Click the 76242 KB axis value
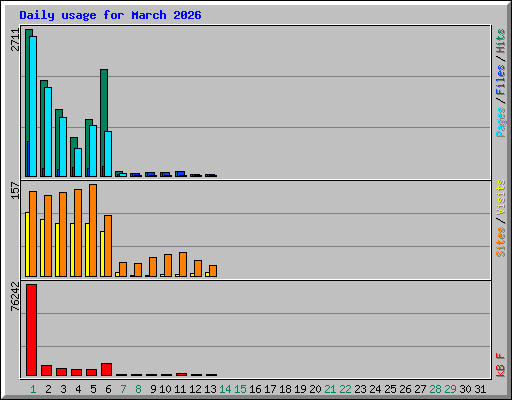 point(15,296)
